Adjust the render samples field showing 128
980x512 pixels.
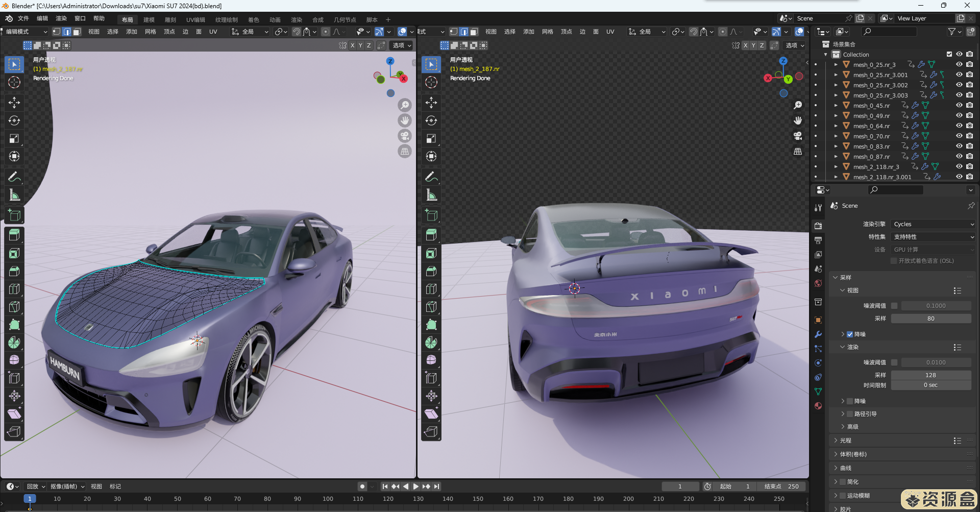pos(931,375)
